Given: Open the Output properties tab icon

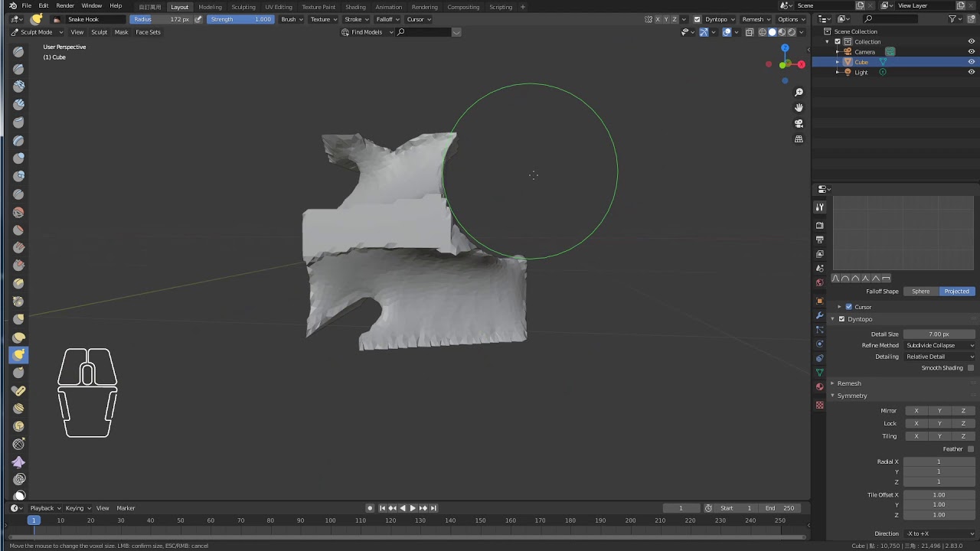Looking at the screenshot, I should (819, 240).
